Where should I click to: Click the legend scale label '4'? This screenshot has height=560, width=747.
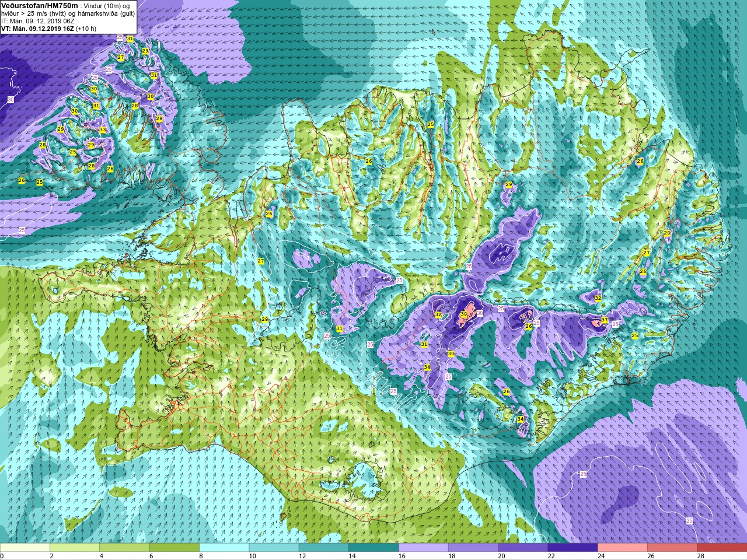(101, 556)
